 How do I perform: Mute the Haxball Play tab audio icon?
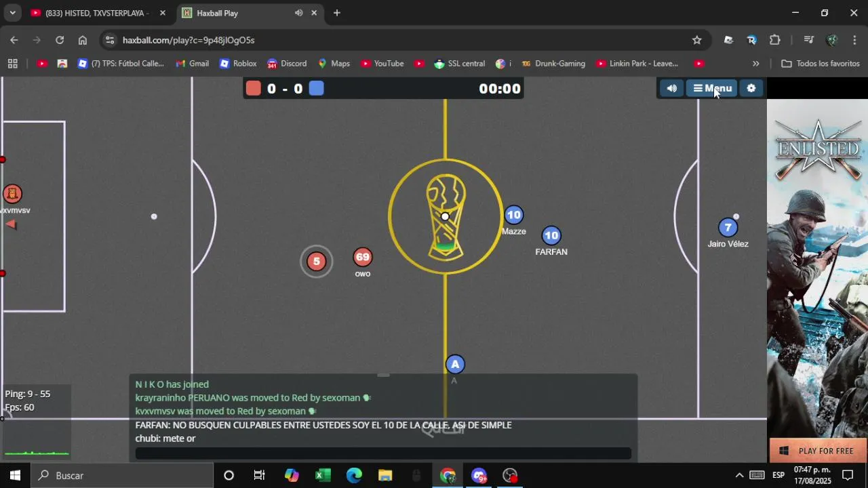pyautogui.click(x=298, y=13)
